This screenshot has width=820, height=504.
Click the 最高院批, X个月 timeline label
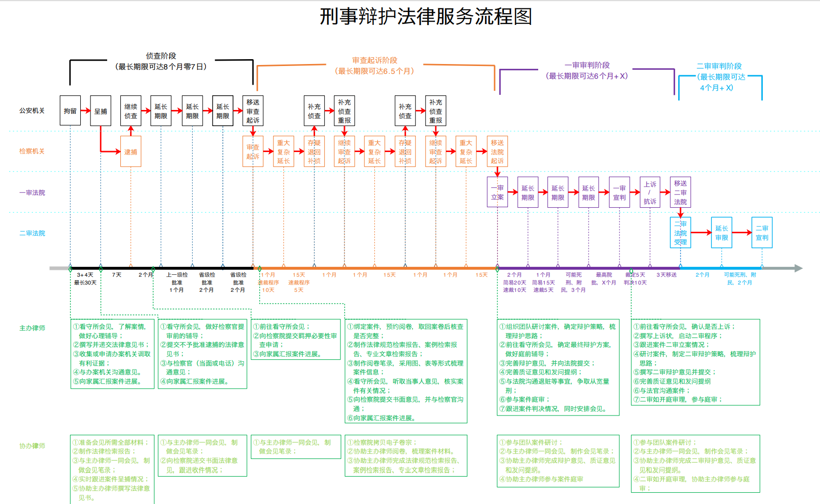(604, 279)
